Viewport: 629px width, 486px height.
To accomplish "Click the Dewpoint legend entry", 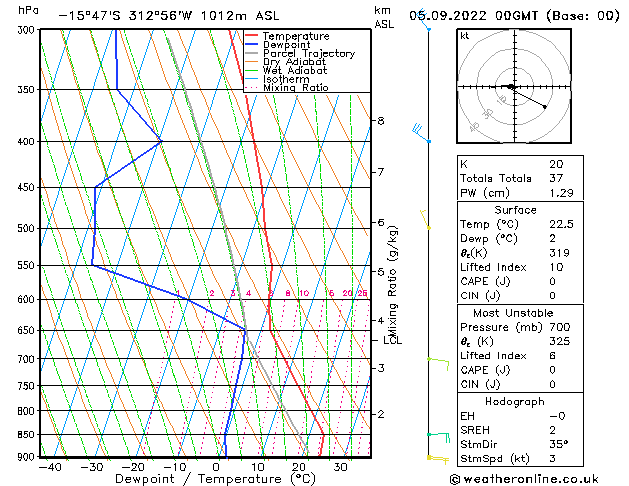I will click(278, 45).
